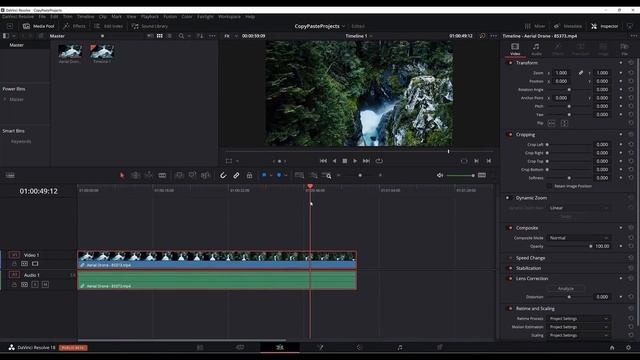Activate the Trim Edit Mode tool

[x=136, y=176]
